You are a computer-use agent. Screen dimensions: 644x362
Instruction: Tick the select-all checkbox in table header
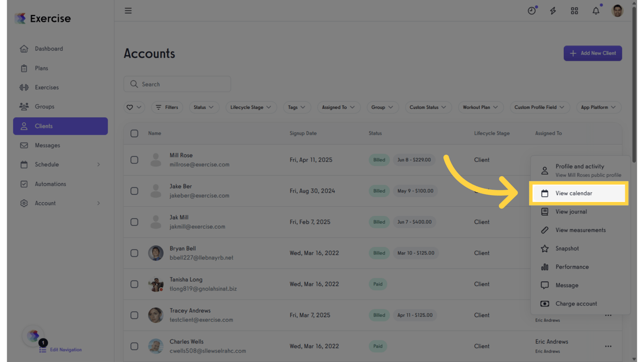(134, 133)
